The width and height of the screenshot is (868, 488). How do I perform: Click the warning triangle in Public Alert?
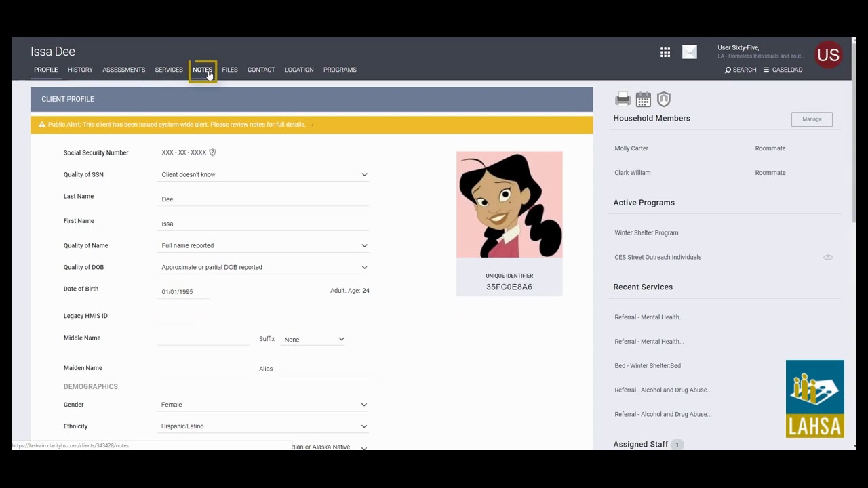[x=42, y=125]
